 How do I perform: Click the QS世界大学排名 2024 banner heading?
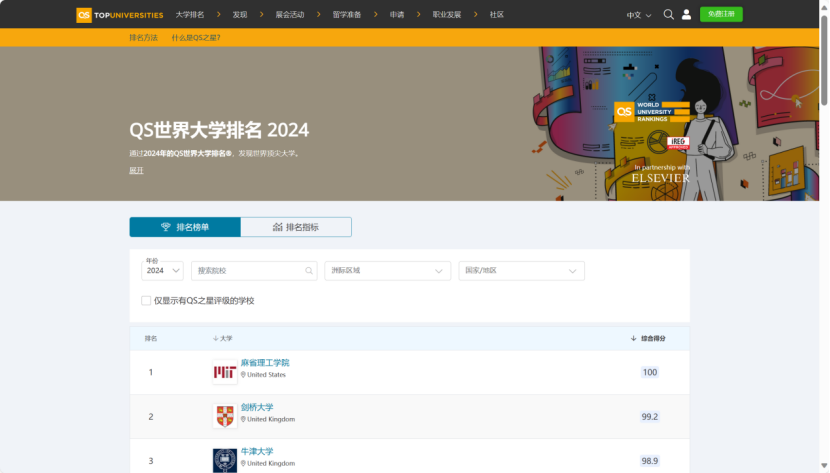click(219, 130)
